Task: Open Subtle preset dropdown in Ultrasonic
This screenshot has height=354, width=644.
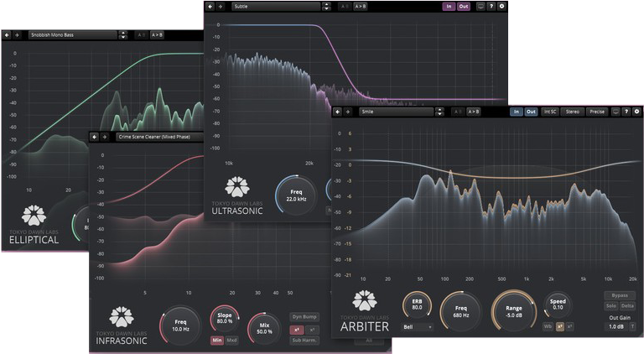Action: 277,6
